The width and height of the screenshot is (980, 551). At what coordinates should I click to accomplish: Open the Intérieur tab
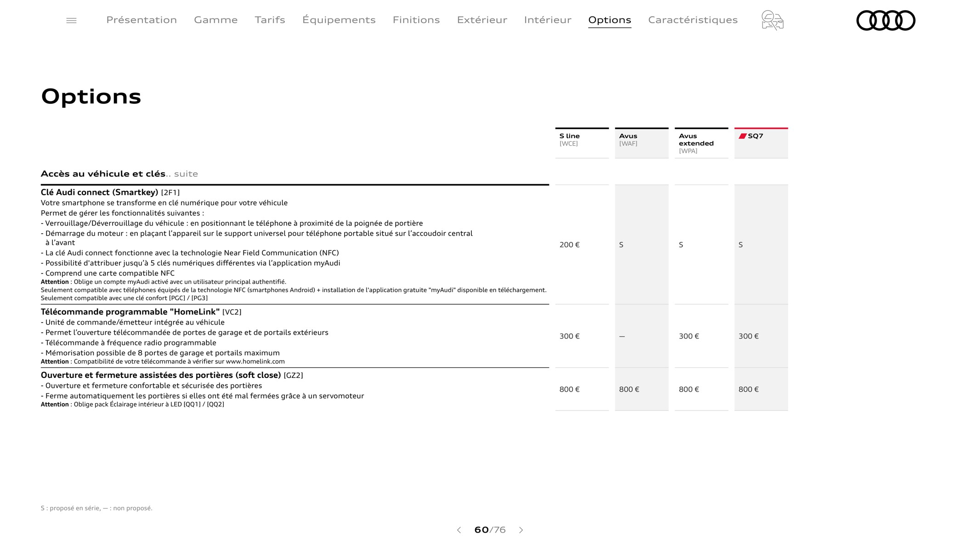click(x=548, y=20)
